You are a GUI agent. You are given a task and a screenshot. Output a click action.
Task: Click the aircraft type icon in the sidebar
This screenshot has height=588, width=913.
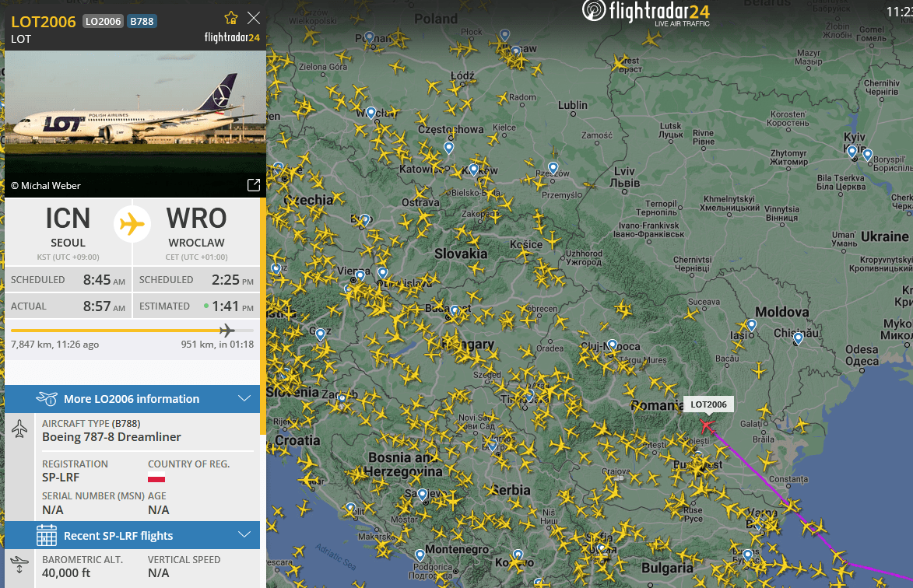[x=19, y=429]
